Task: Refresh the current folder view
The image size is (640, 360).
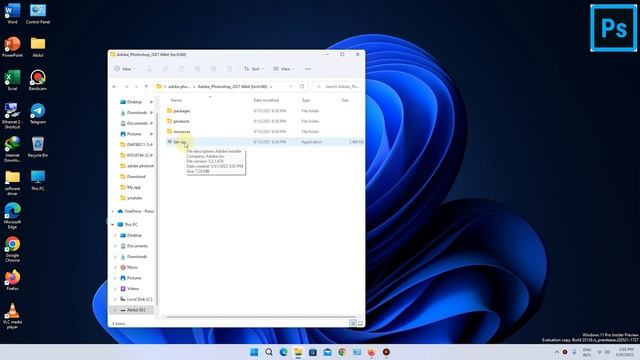Action: click(302, 87)
